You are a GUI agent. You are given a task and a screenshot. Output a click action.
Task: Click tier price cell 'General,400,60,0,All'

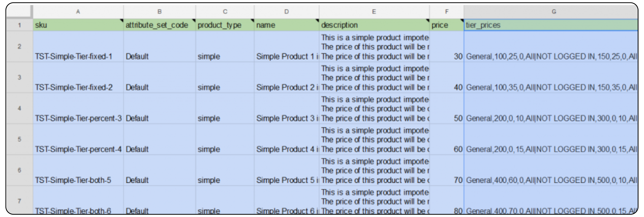(x=551, y=170)
